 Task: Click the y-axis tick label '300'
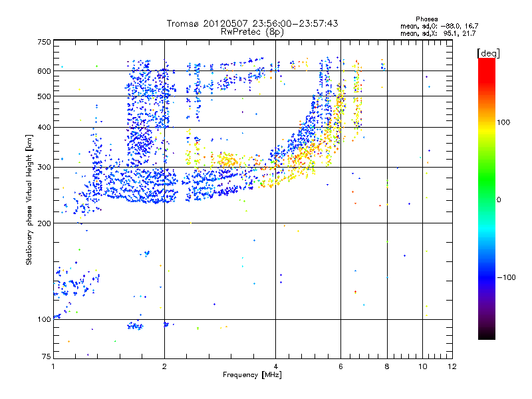44,168
